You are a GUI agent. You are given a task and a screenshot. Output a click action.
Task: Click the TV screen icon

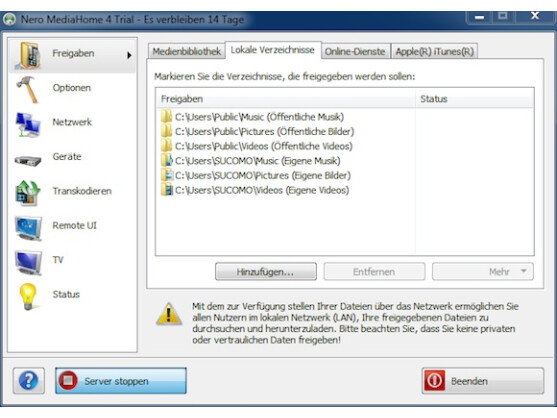click(x=28, y=262)
